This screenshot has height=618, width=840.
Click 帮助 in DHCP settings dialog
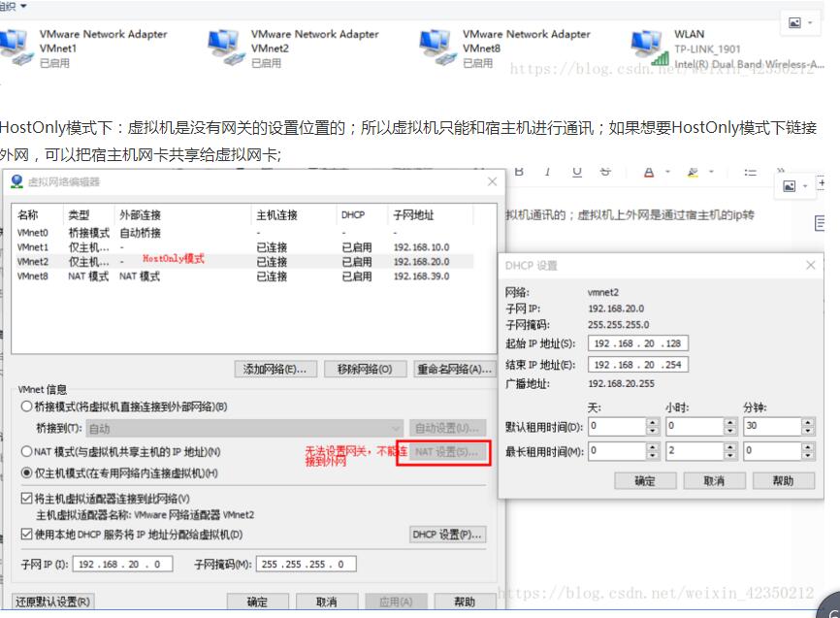[783, 481]
